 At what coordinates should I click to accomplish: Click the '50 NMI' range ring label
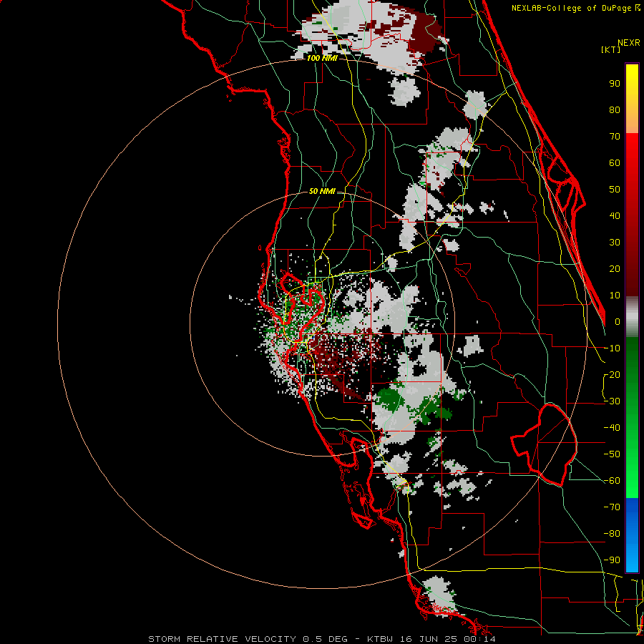click(322, 191)
